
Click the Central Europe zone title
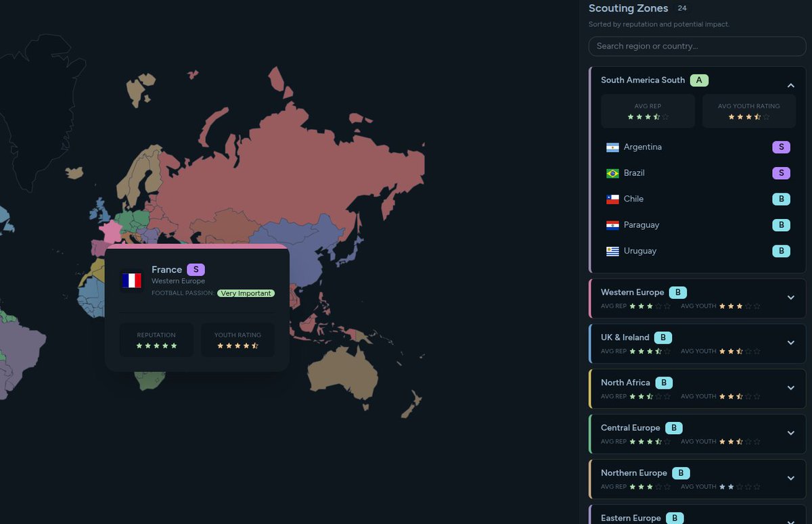pyautogui.click(x=630, y=428)
